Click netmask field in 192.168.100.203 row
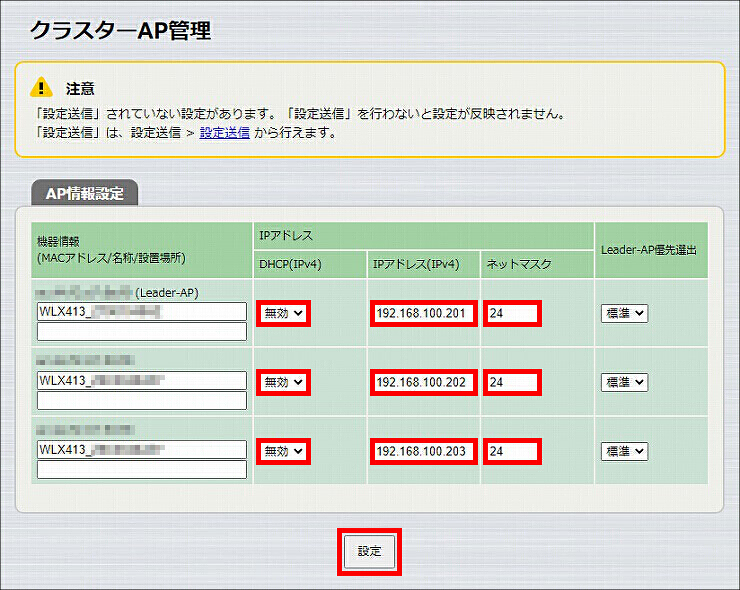 pyautogui.click(x=513, y=451)
